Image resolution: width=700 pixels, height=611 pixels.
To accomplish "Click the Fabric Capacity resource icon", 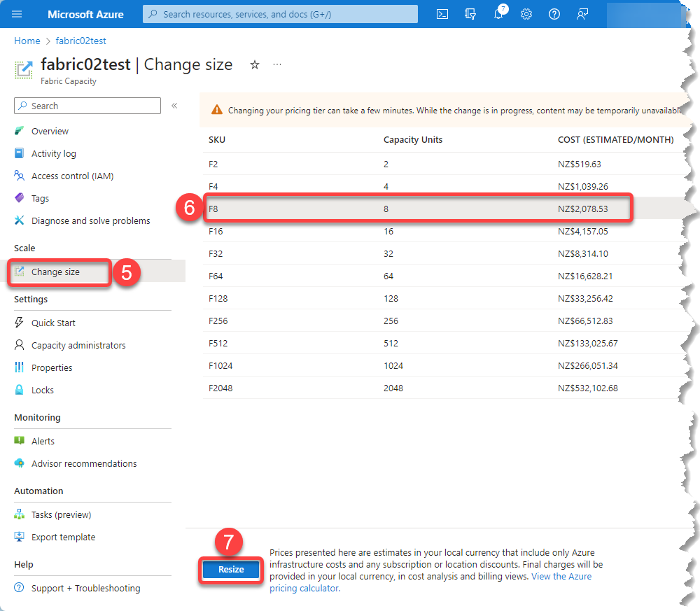I will (x=24, y=70).
